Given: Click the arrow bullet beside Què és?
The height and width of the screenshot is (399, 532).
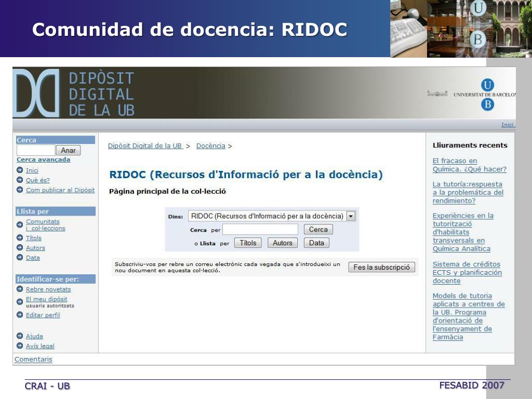Looking at the screenshot, I should 20,180.
